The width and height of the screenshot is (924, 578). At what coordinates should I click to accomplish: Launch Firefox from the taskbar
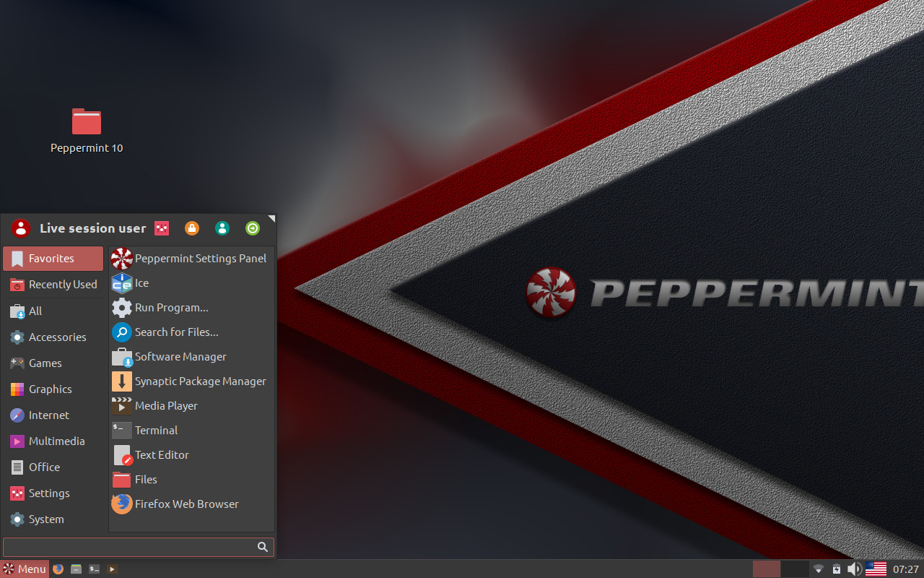pos(58,569)
